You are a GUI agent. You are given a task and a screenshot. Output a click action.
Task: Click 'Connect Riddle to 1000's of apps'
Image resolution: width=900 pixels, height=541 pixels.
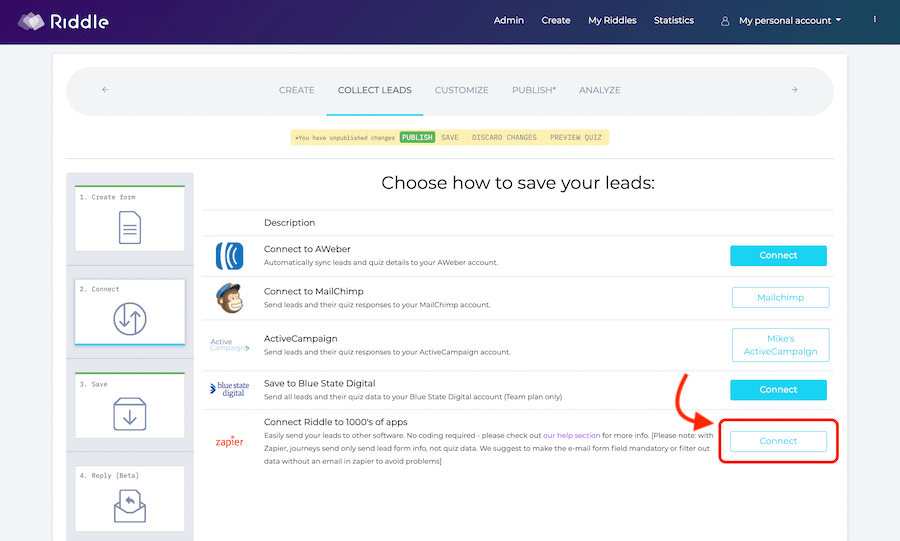pyautogui.click(x=335, y=422)
